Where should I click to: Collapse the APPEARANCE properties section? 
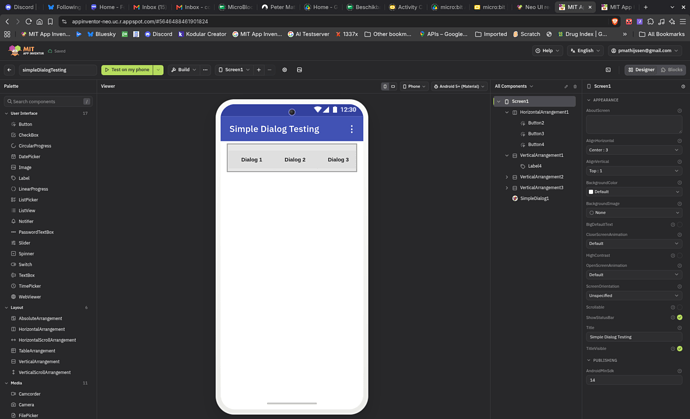589,100
